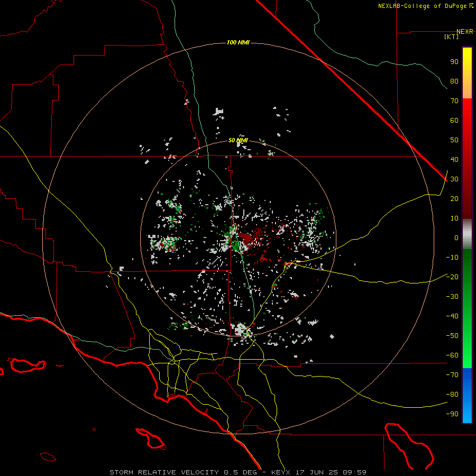Viewport: 476px width, 476px height.
Task: Click the 40 value on the velocity scale
Action: pos(454,159)
